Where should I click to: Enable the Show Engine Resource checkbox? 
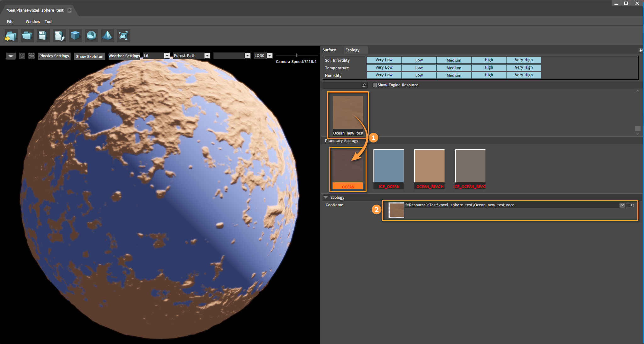tap(375, 85)
